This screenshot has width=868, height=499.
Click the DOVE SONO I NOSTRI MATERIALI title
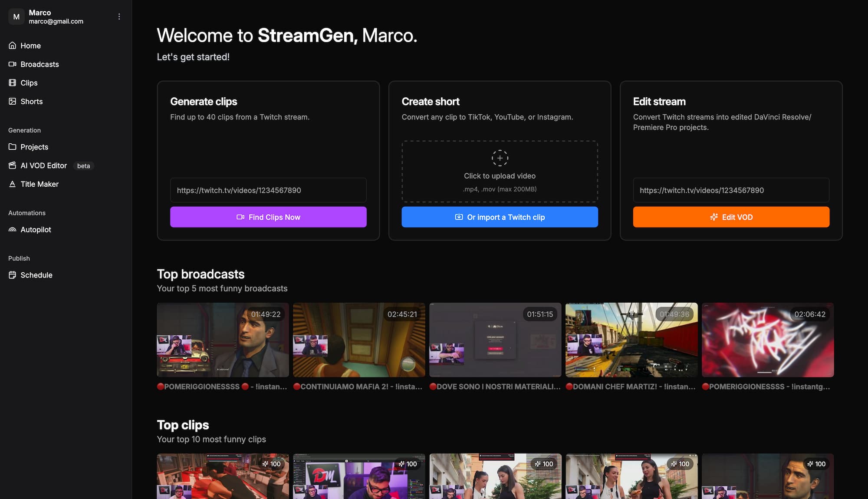[x=495, y=387]
